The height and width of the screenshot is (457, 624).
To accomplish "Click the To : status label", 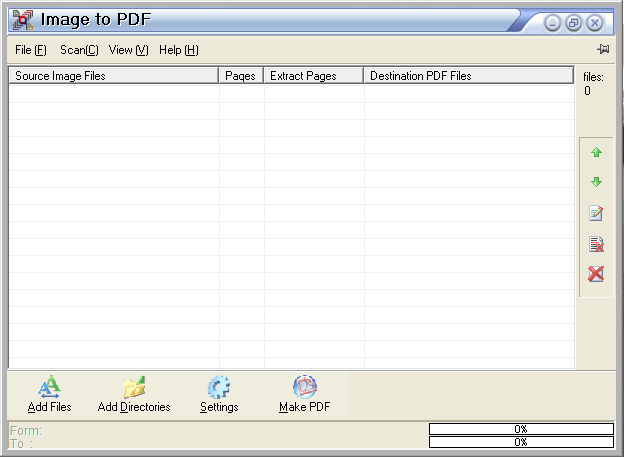I will coord(21,443).
